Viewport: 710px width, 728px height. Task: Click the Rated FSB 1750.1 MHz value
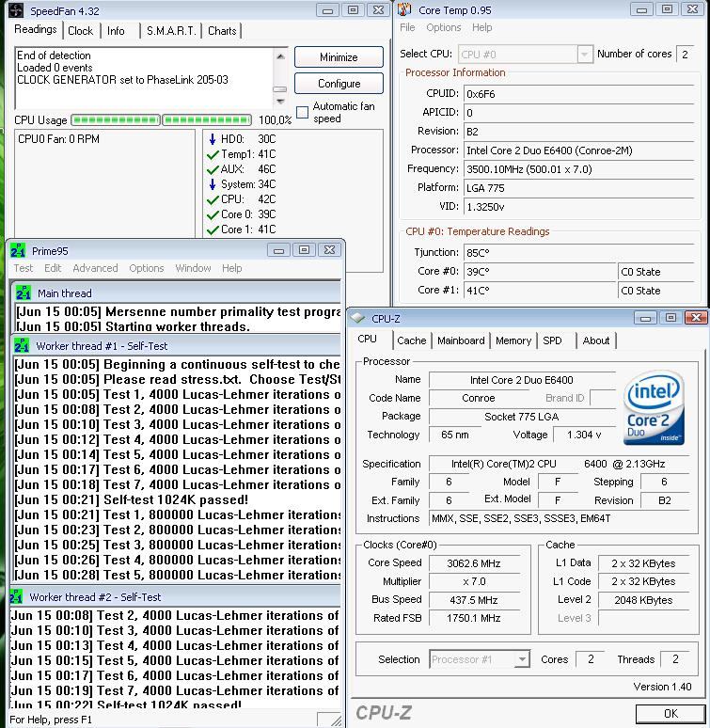474,618
